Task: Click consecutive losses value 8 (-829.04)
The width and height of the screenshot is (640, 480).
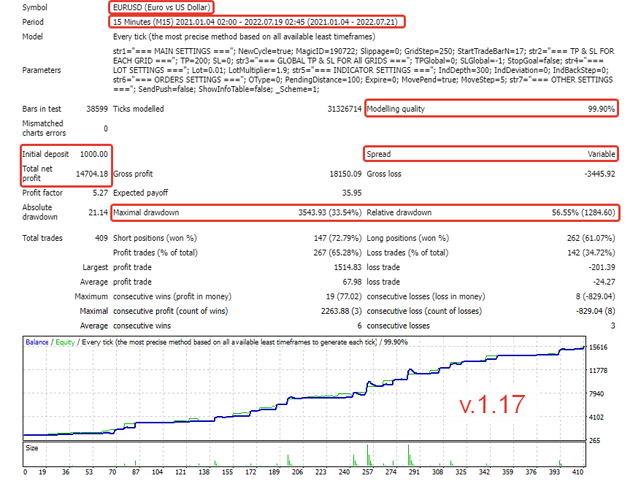Action: click(x=596, y=297)
